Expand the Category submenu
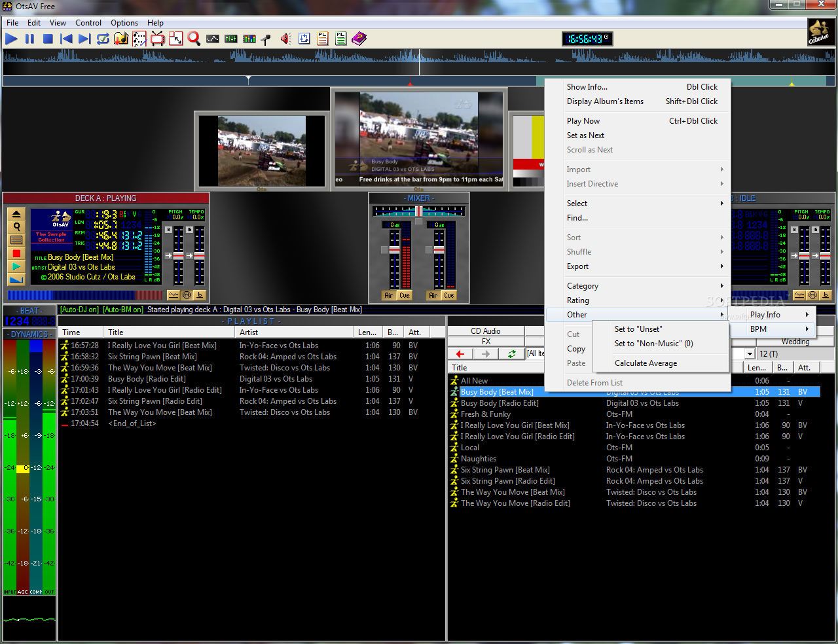Image resolution: width=838 pixels, height=644 pixels. point(638,286)
